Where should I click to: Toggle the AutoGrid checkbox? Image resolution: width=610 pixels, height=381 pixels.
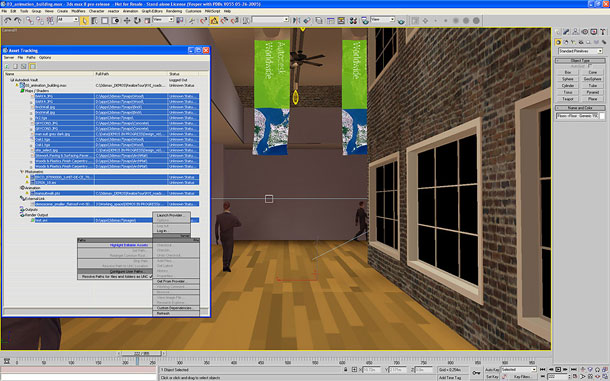(x=589, y=66)
